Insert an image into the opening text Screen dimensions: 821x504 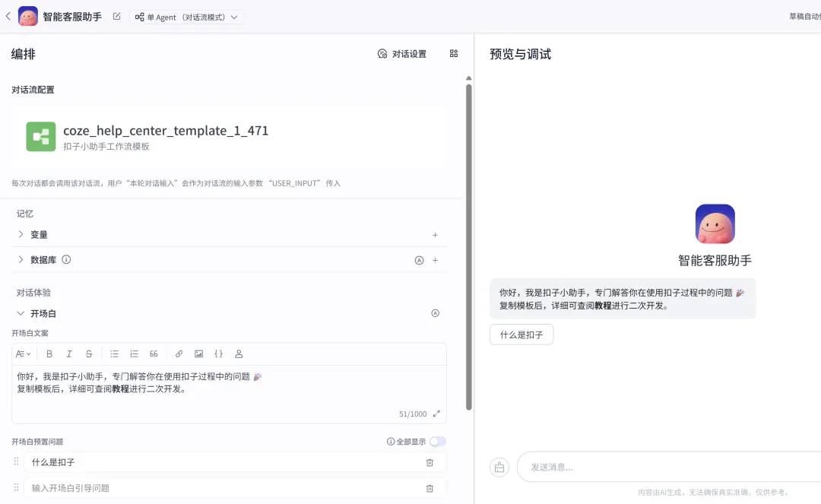point(199,353)
